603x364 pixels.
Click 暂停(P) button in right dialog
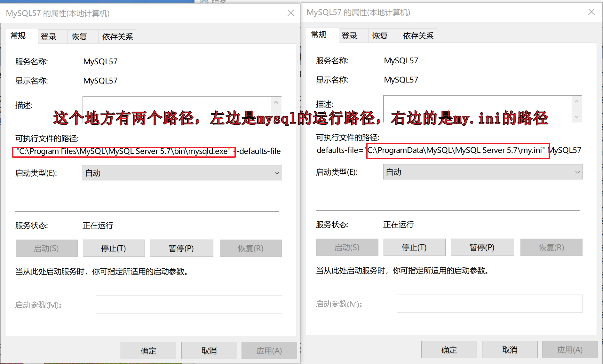pos(482,247)
